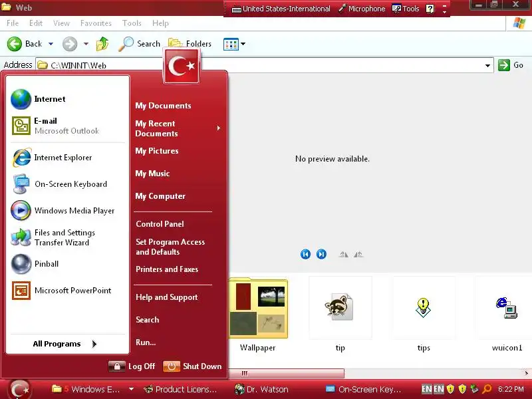Open Help and Support
The height and width of the screenshot is (399, 532).
click(x=167, y=297)
